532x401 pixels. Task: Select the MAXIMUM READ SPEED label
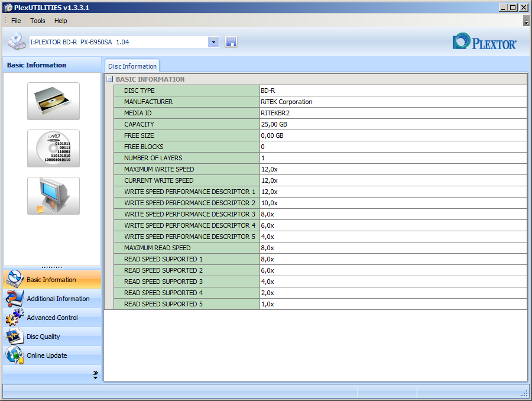pos(187,248)
